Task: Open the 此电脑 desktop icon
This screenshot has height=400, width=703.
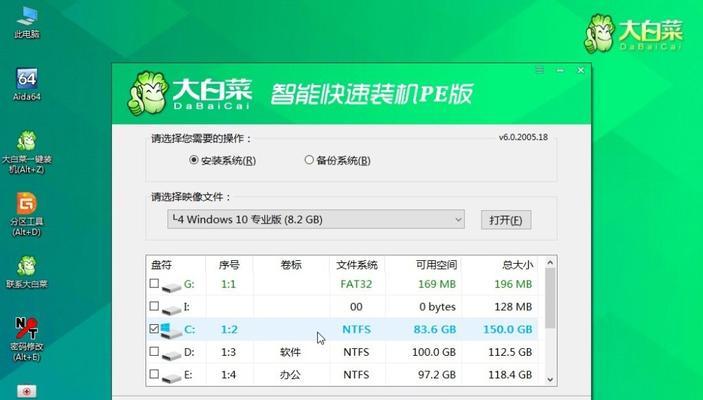Action: (27, 22)
